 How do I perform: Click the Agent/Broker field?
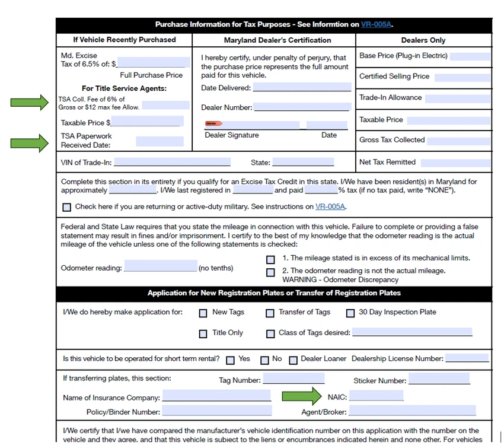413,411
